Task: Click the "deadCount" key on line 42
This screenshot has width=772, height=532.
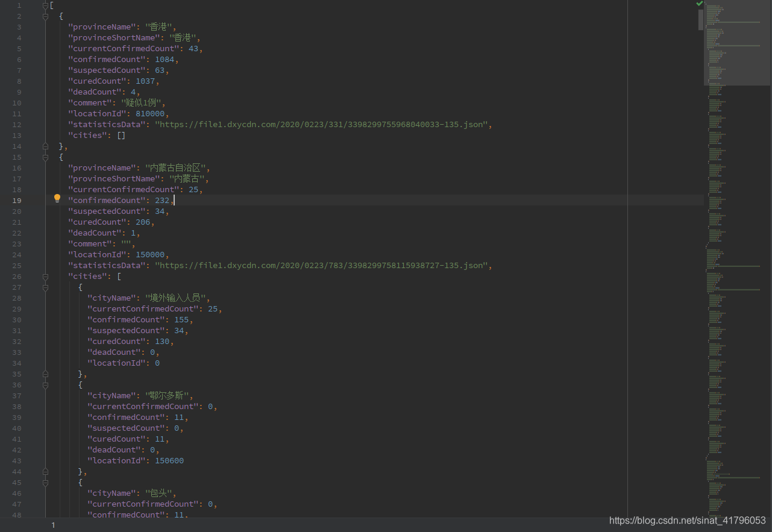Action: click(114, 450)
